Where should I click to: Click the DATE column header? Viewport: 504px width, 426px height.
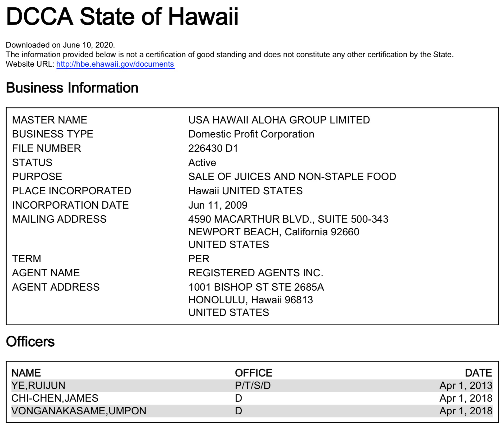478,373
